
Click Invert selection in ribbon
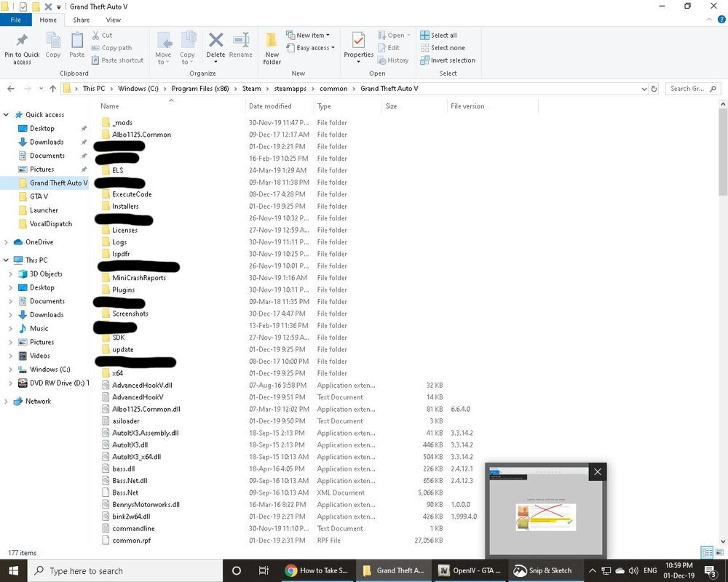tap(448, 60)
